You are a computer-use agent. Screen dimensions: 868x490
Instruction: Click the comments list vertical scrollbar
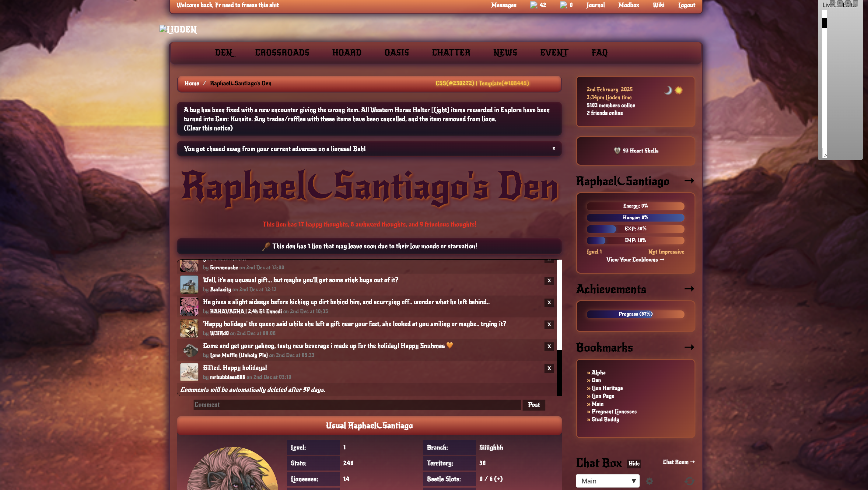(x=559, y=327)
